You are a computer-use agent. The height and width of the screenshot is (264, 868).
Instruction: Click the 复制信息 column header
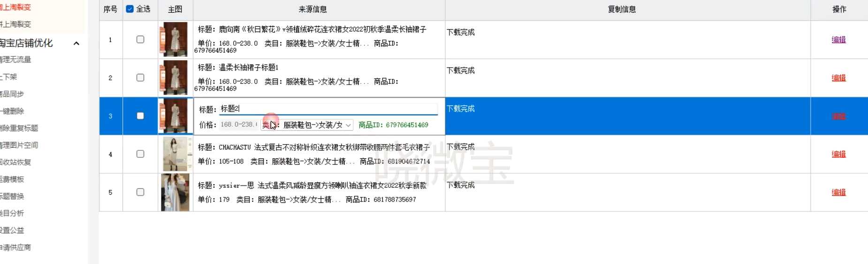click(x=622, y=9)
